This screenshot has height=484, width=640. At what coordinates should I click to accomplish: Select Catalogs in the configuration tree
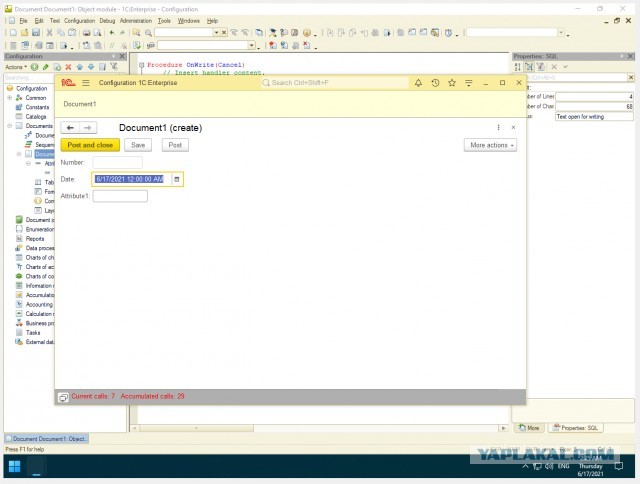[x=36, y=117]
